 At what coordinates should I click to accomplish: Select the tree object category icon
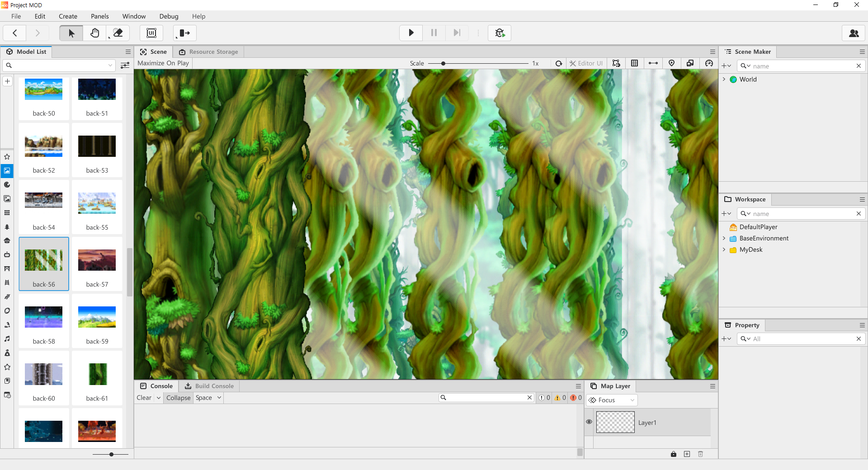7,227
